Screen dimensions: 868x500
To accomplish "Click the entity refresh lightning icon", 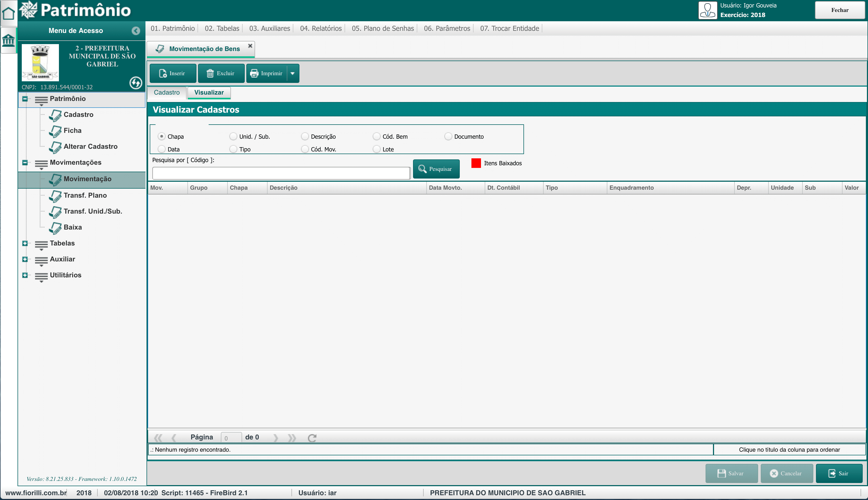I will (x=136, y=83).
